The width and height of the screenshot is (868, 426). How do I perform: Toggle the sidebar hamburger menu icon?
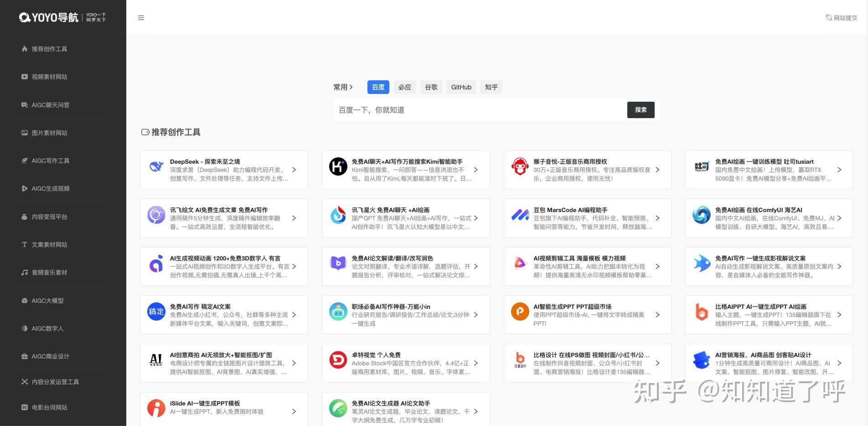pos(141,18)
